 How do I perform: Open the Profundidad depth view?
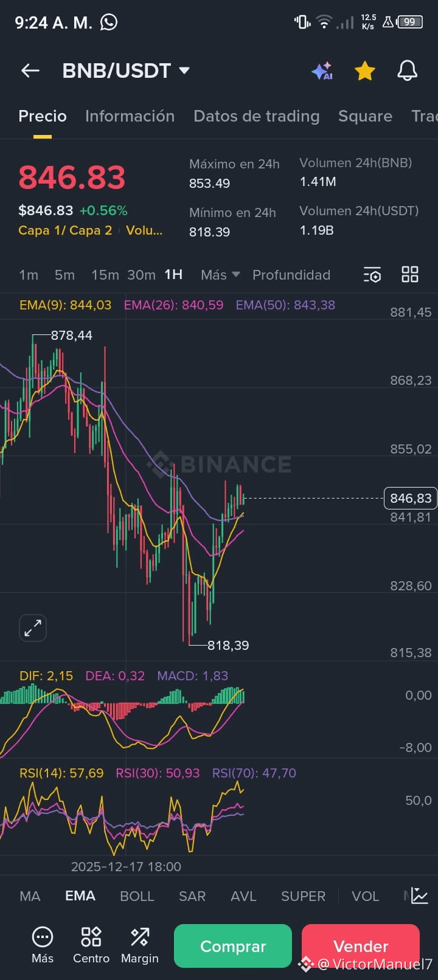click(x=291, y=275)
